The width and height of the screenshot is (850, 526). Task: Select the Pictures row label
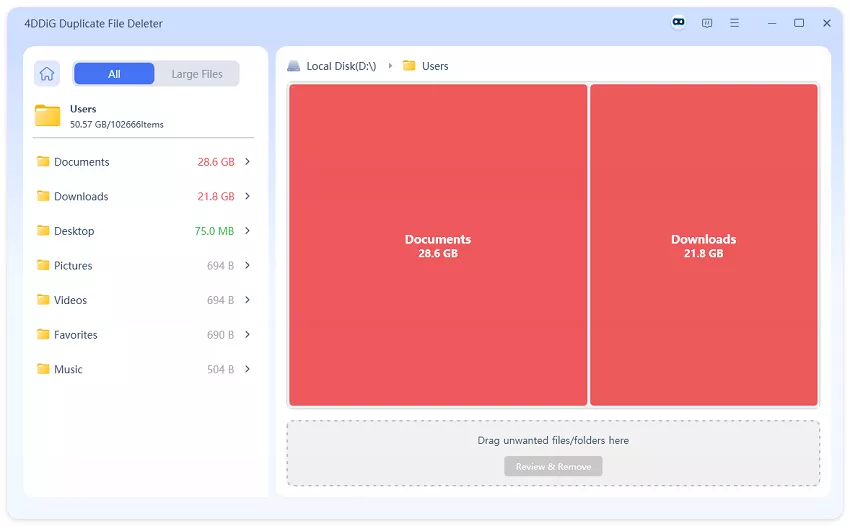pyautogui.click(x=73, y=266)
